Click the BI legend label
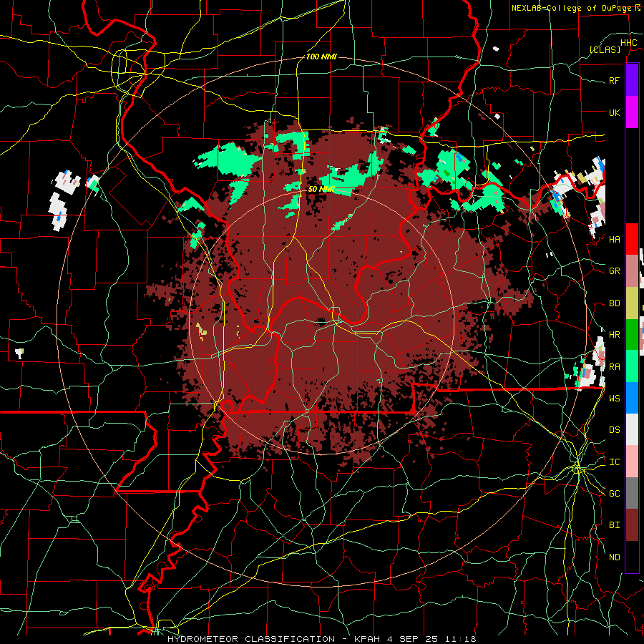Viewport: 644px width, 644px height. (614, 525)
